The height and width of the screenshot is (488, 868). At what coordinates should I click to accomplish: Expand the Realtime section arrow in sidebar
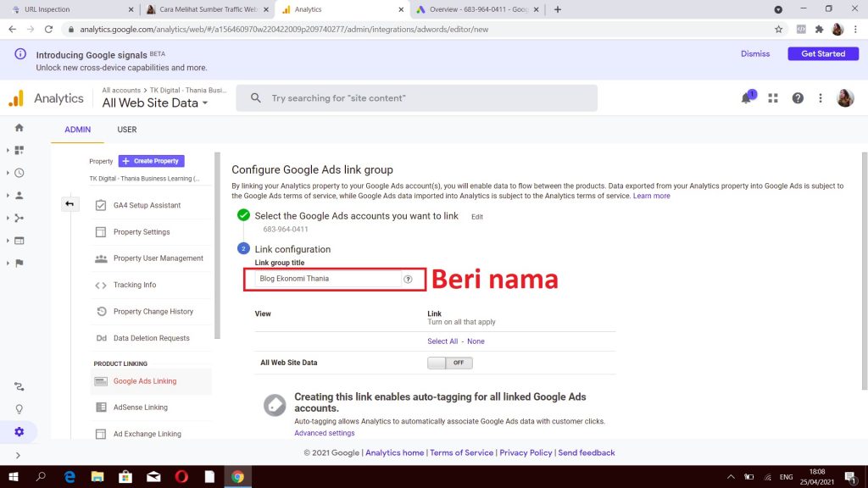[8, 173]
